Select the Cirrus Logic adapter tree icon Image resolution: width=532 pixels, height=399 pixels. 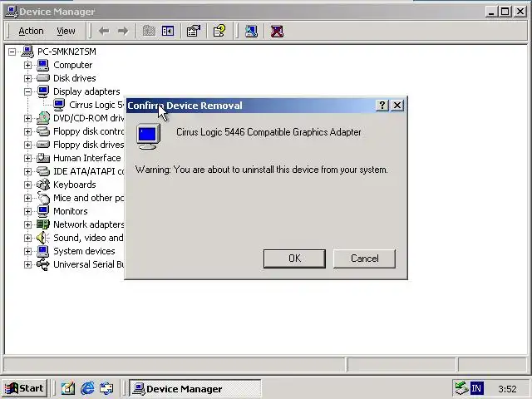[59, 105]
